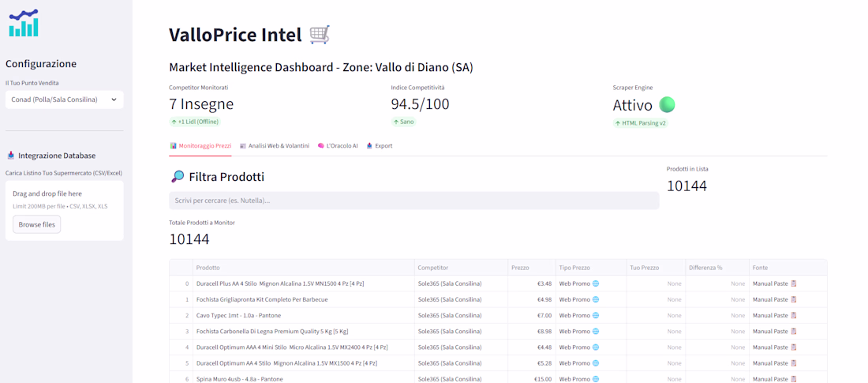Screen dimensions: 868x383
Task: Select 'Duracell Optimum AAA 4 Mini Stilo' cell
Action: coord(304,347)
